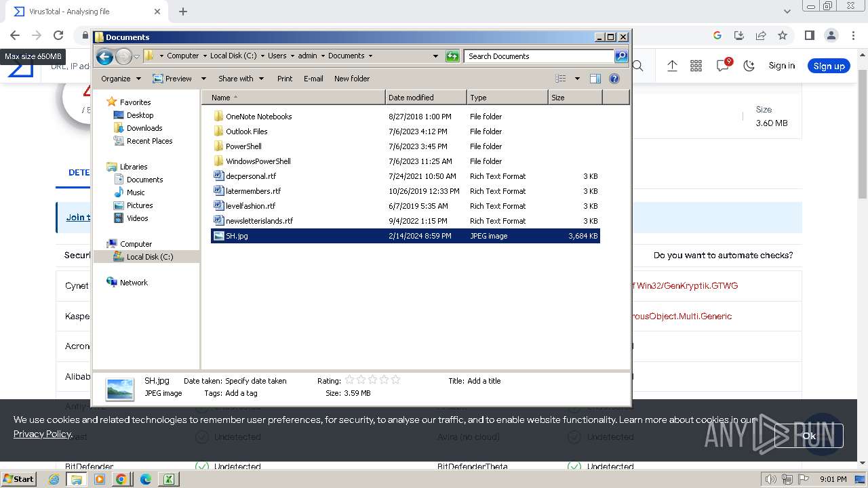The height and width of the screenshot is (488, 868).
Task: Set rating to five stars
Action: (396, 380)
